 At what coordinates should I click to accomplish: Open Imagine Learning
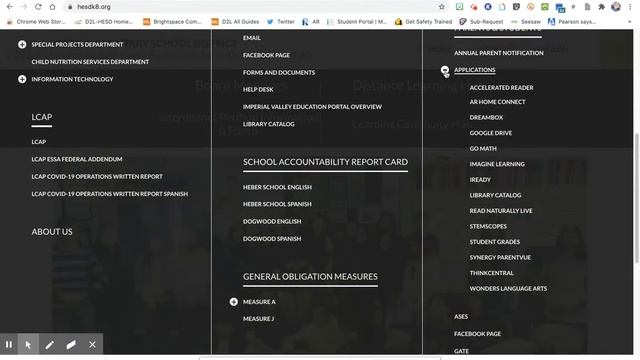click(497, 164)
